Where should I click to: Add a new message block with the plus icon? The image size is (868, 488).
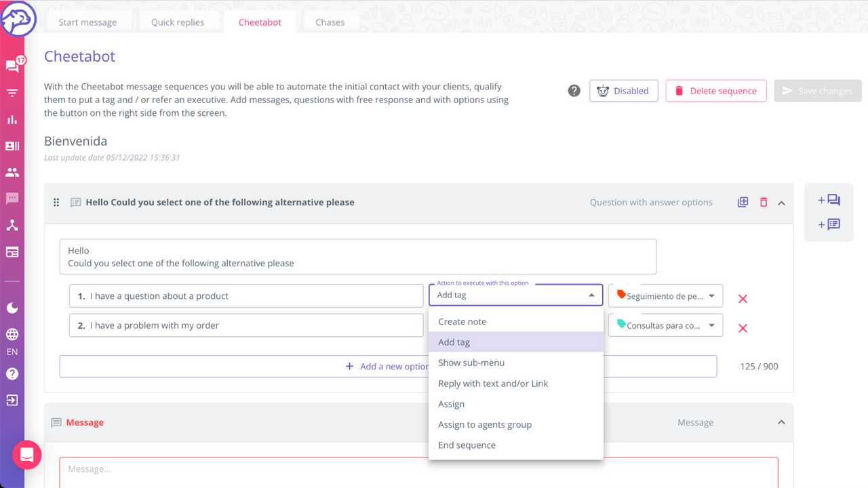pyautogui.click(x=828, y=200)
